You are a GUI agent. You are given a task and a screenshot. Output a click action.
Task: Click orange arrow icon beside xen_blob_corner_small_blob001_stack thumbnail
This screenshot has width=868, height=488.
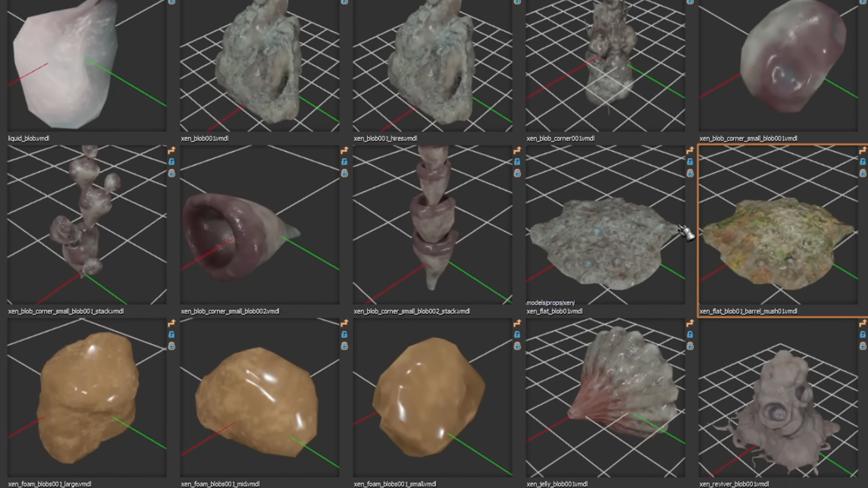pos(172,150)
